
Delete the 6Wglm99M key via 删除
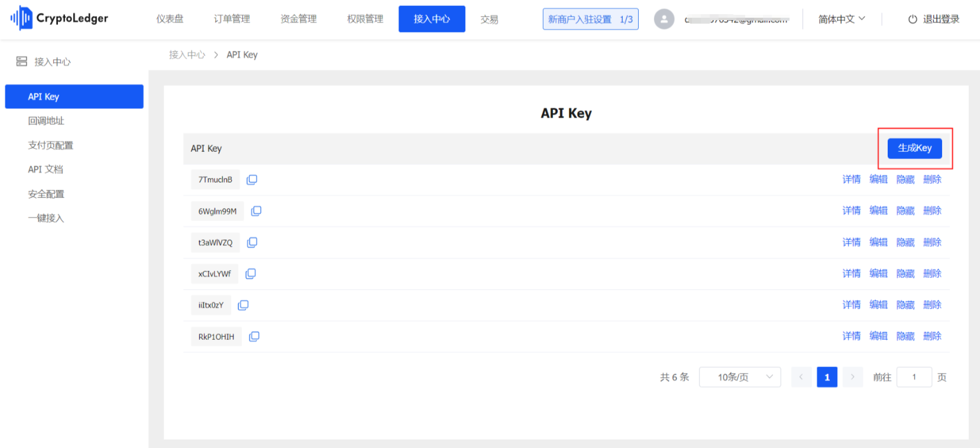coord(932,211)
